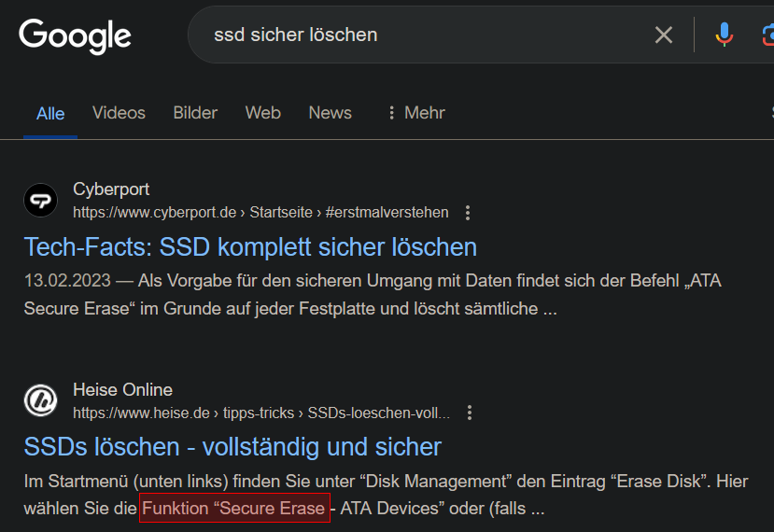Click the Cyberport site favicon
Screen dimensions: 774x532
click(x=40, y=201)
